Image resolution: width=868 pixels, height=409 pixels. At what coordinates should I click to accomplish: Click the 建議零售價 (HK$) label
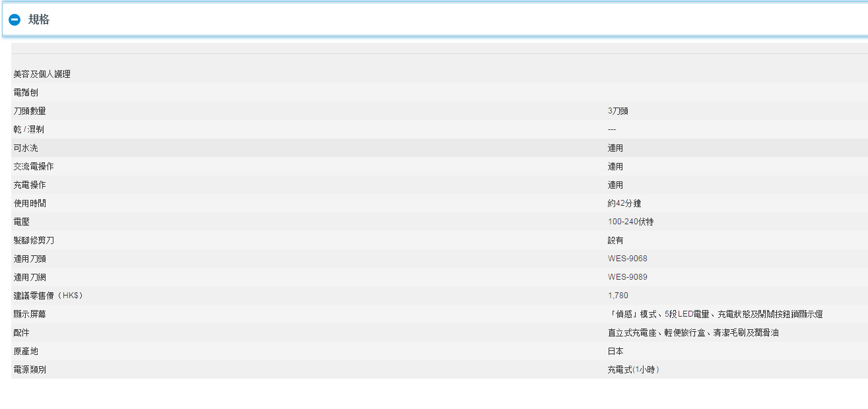tap(48, 296)
